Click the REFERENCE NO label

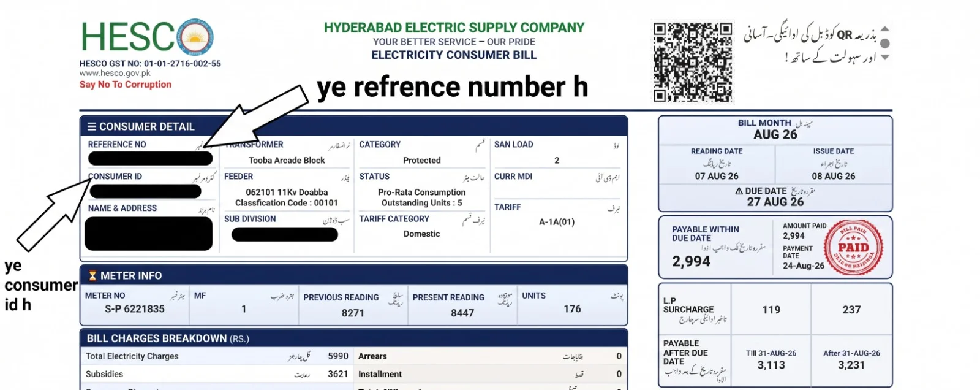click(117, 145)
